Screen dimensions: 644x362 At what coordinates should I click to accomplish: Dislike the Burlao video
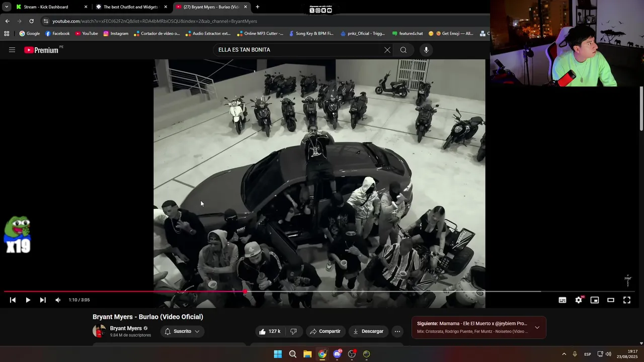(x=293, y=331)
